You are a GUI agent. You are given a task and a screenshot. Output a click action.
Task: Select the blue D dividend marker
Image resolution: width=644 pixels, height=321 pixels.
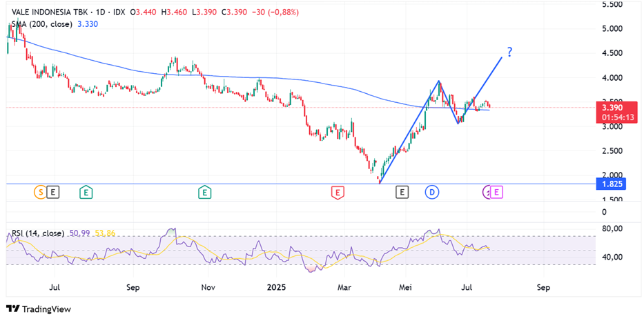(x=432, y=192)
